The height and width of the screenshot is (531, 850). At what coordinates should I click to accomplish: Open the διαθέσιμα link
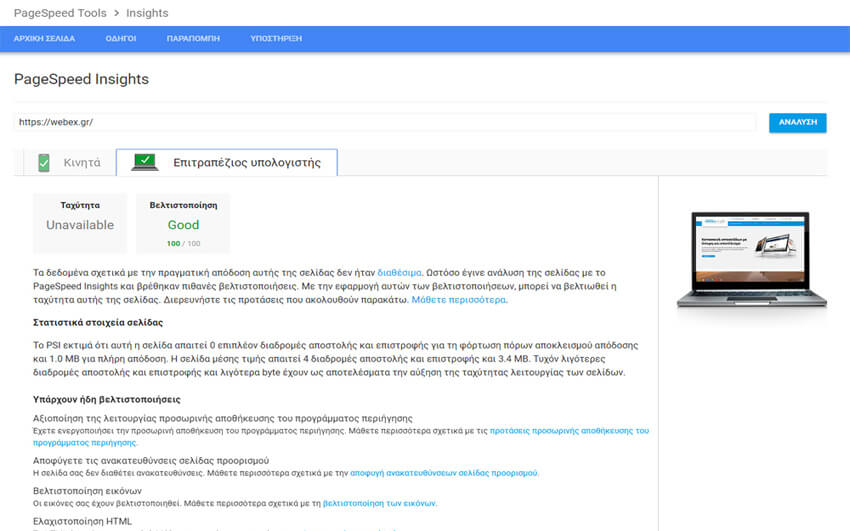click(399, 273)
